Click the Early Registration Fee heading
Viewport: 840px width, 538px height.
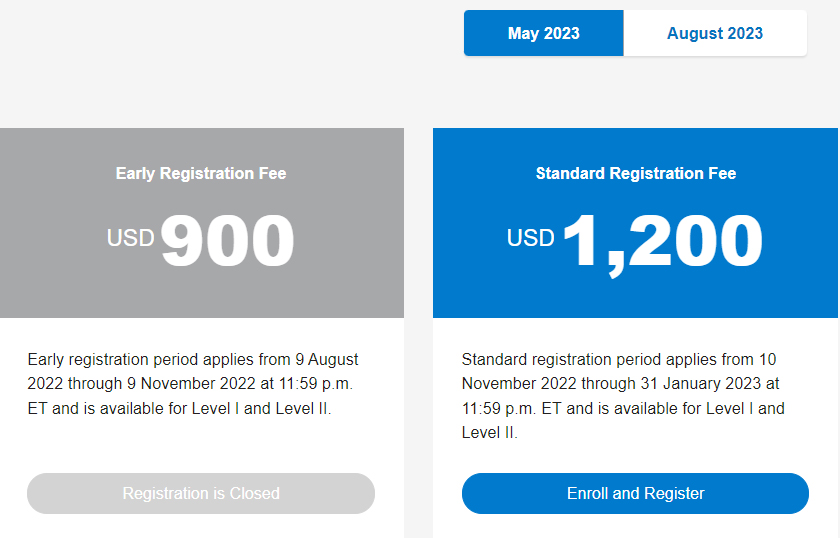tap(201, 173)
